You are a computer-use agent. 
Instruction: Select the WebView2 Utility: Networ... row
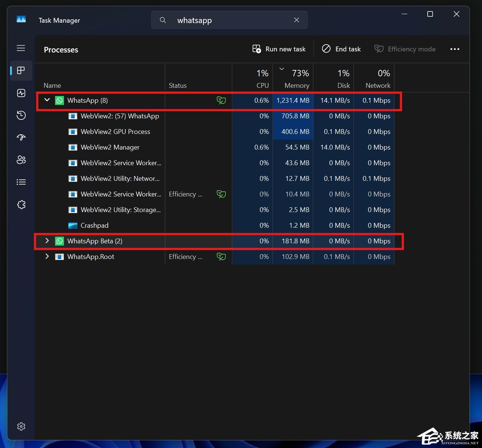point(215,179)
